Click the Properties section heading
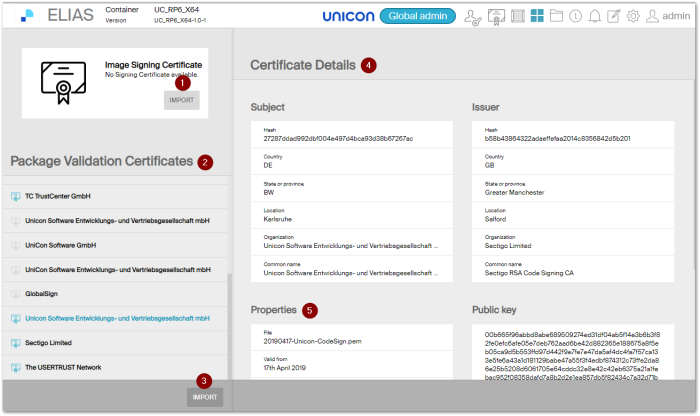 pos(274,310)
